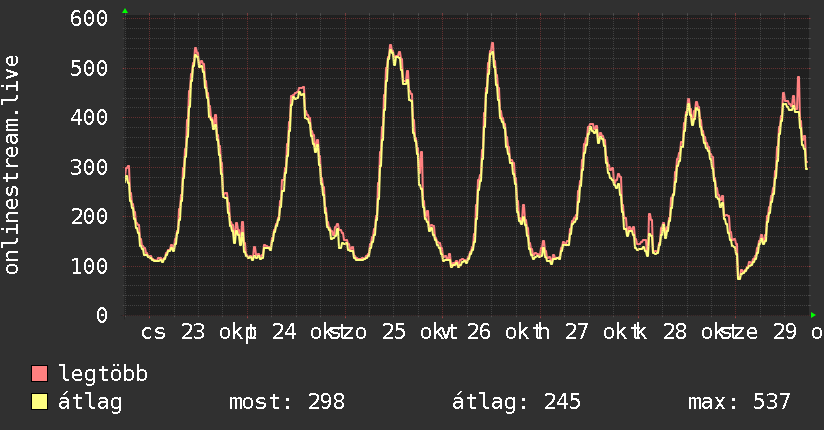Click the onlinestream.live vertical axis title
This screenshot has width=824, height=430.
coord(11,165)
